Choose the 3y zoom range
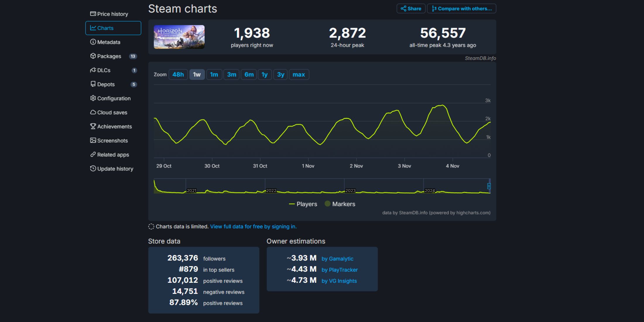The height and width of the screenshot is (322, 644). coord(280,74)
